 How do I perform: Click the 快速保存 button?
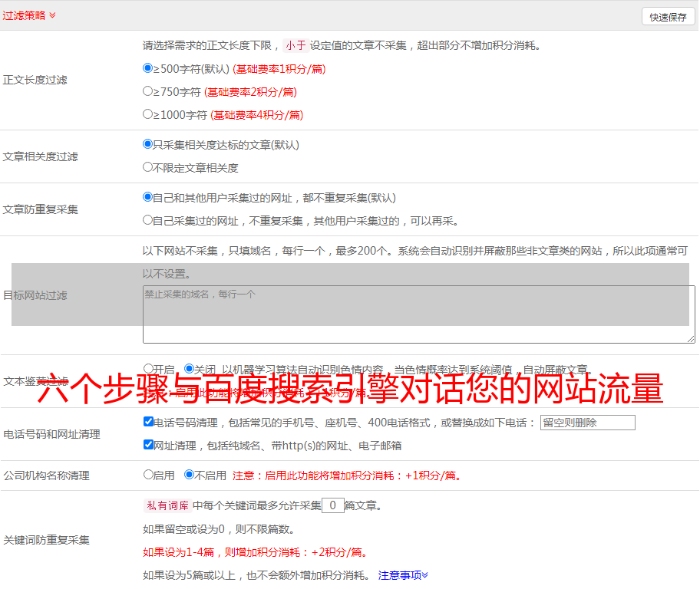(668, 17)
